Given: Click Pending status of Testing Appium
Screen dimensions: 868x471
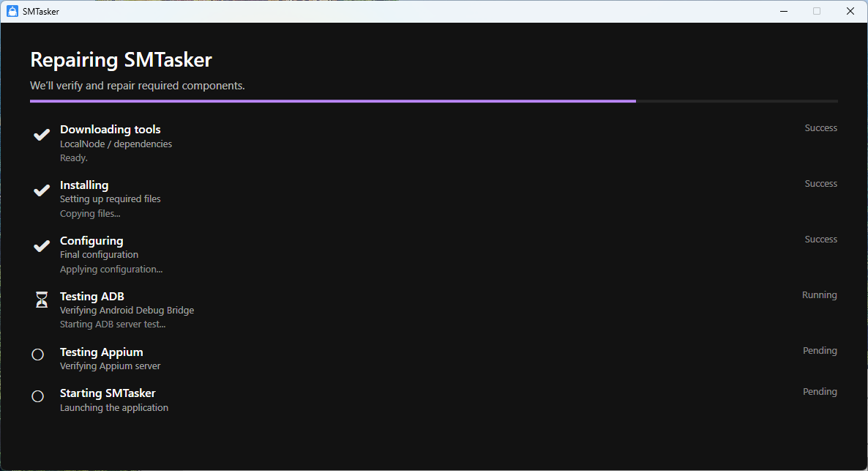Looking at the screenshot, I should pyautogui.click(x=820, y=351).
